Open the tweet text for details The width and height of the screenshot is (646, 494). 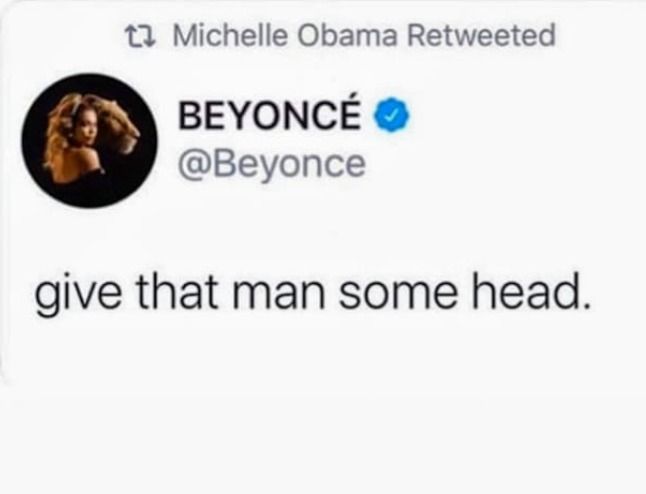(x=312, y=293)
